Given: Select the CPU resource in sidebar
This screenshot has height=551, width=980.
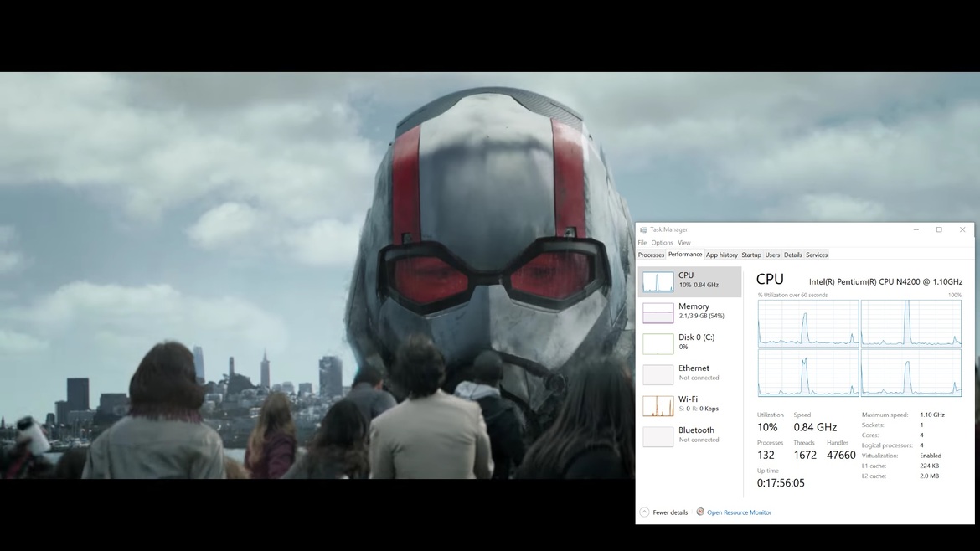Looking at the screenshot, I should point(689,281).
